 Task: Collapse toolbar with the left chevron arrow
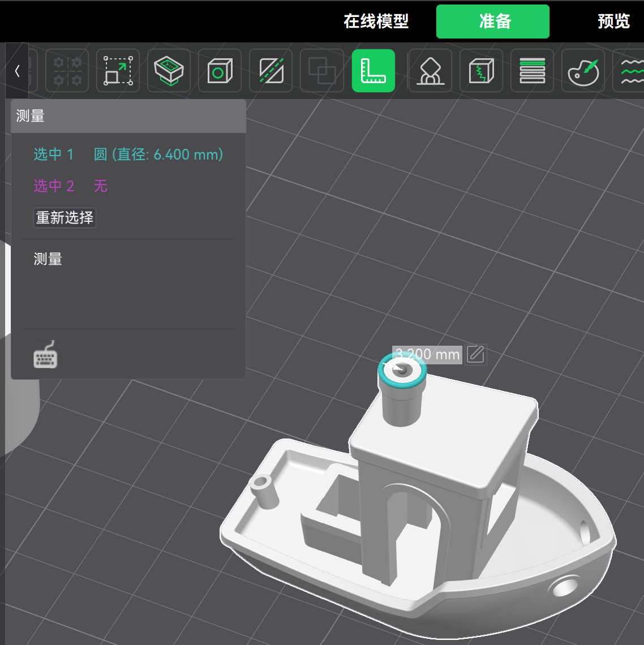[x=17, y=71]
